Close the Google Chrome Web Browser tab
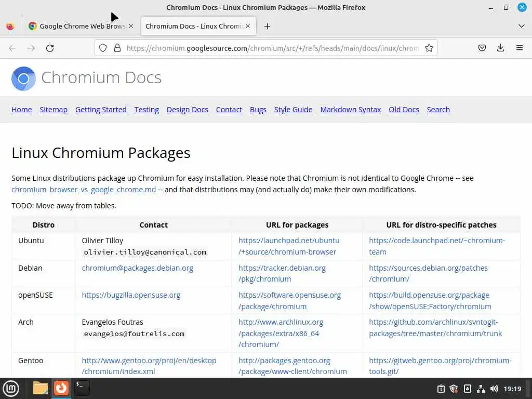This screenshot has height=399, width=532. (131, 26)
